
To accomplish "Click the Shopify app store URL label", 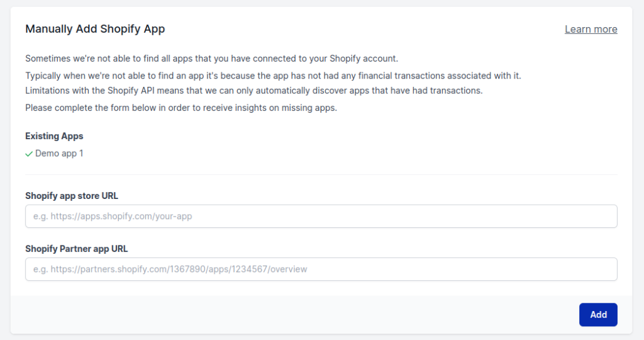I will (72, 196).
